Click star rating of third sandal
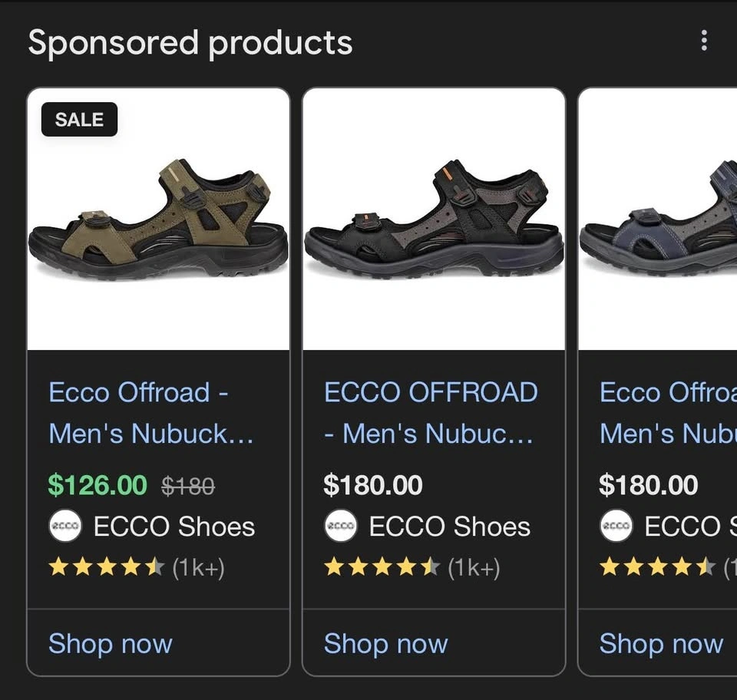The width and height of the screenshot is (737, 700). pyautogui.click(x=656, y=567)
